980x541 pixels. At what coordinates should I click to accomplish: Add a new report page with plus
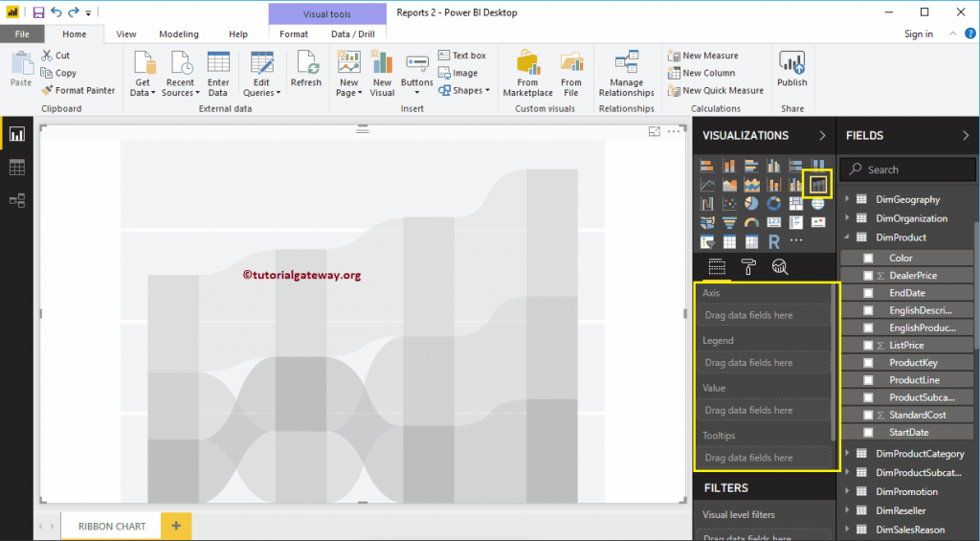coord(176,526)
